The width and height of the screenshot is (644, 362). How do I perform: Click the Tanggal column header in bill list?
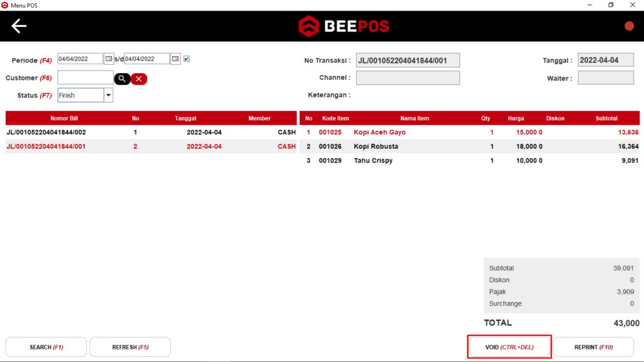[x=186, y=118]
